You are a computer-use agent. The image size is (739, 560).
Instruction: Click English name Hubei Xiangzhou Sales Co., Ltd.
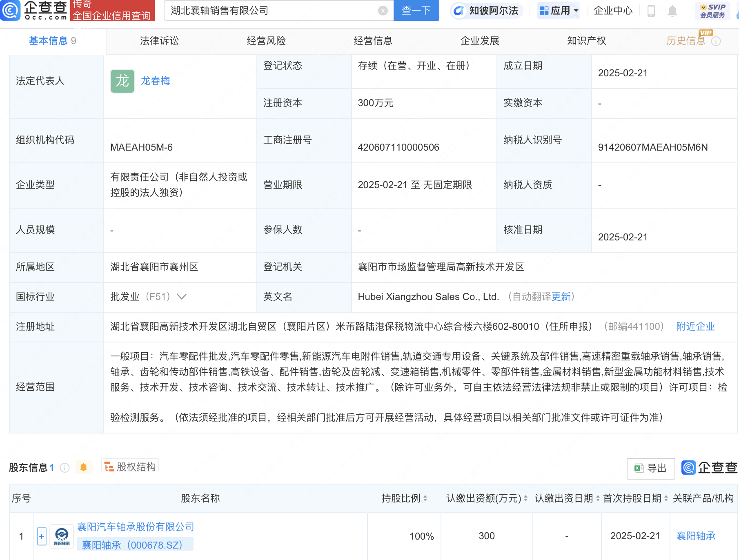(x=428, y=297)
